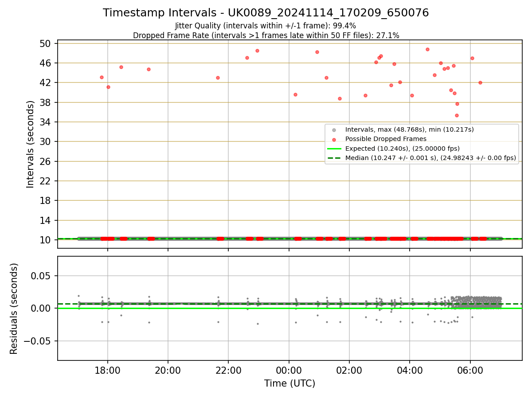Click the legend entry "Intervals, max (48.768s), min (10.217s)"
Viewport: 532px width, 399px height.
point(410,129)
